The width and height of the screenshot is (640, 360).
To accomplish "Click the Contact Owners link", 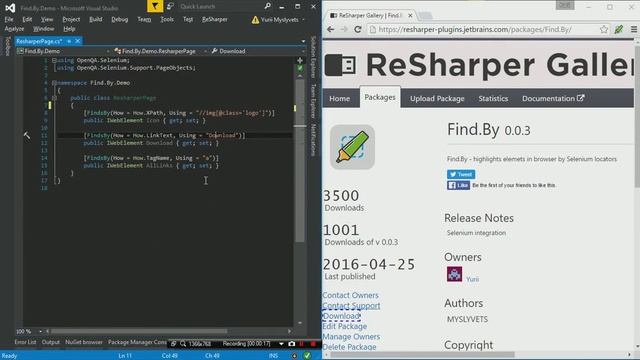I will pyautogui.click(x=351, y=295).
